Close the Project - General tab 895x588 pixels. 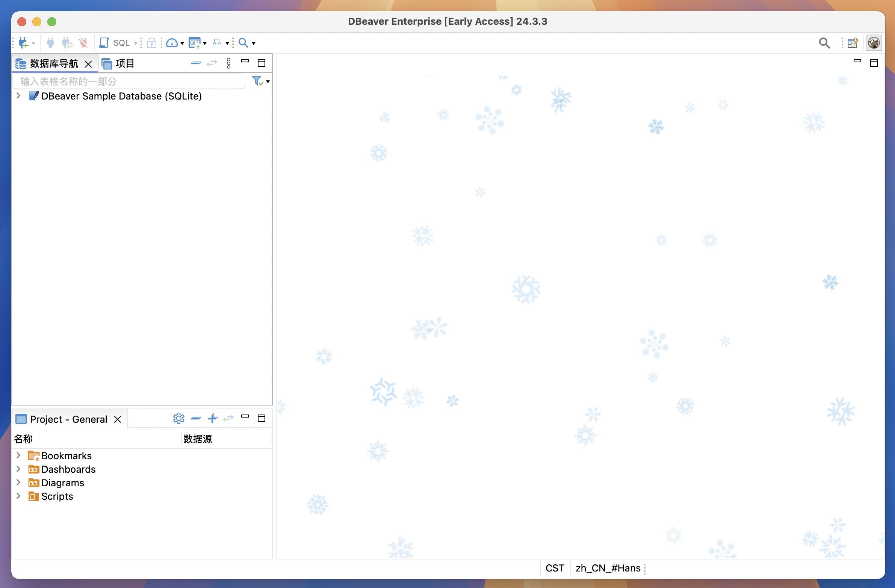coord(118,419)
